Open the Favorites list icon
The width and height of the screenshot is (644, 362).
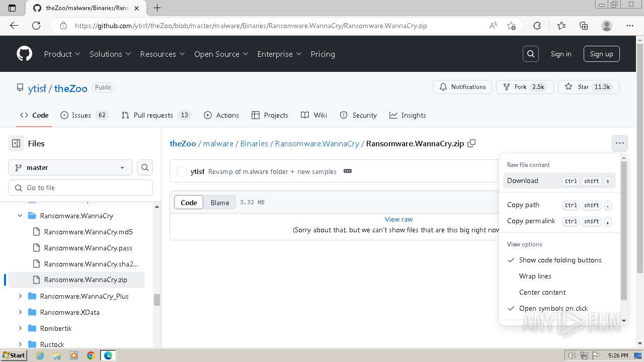[561, 26]
